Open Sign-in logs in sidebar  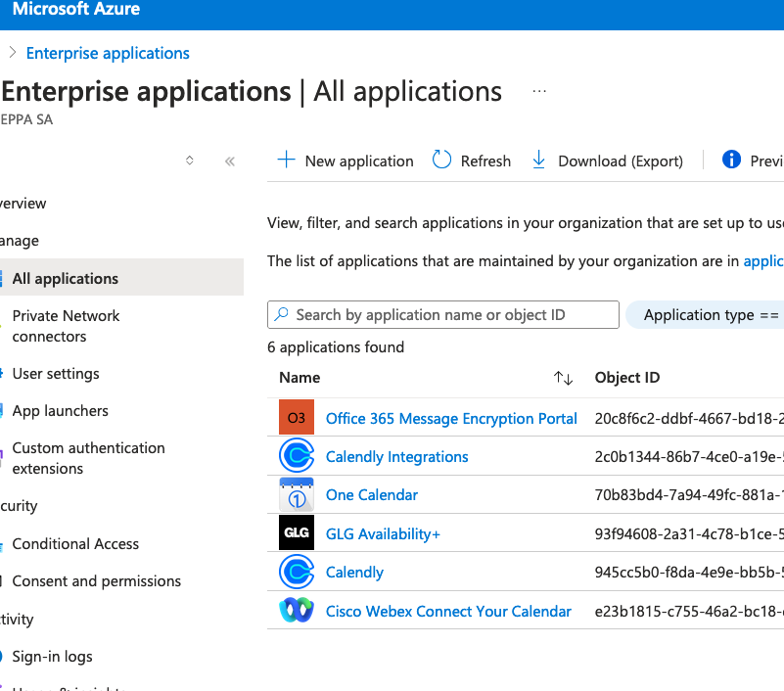pos(53,657)
